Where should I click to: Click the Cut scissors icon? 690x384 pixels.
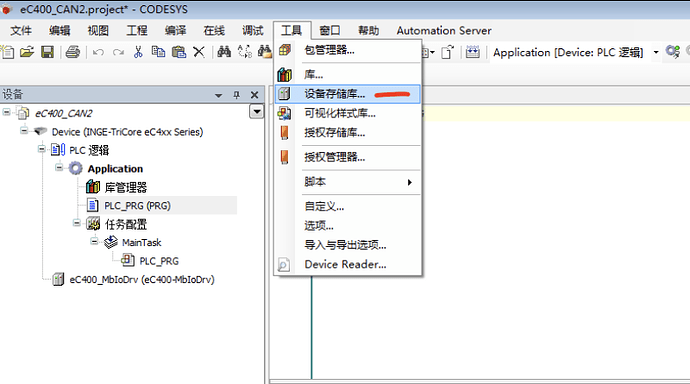[138, 52]
